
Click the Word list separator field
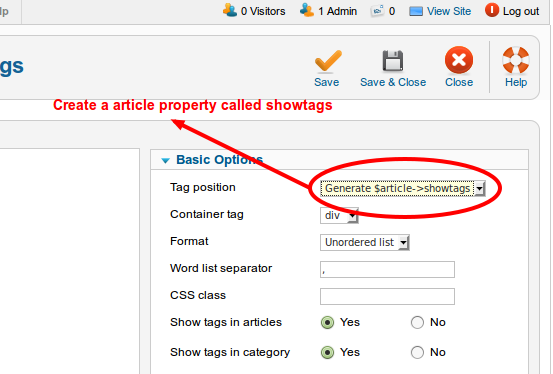pos(387,270)
